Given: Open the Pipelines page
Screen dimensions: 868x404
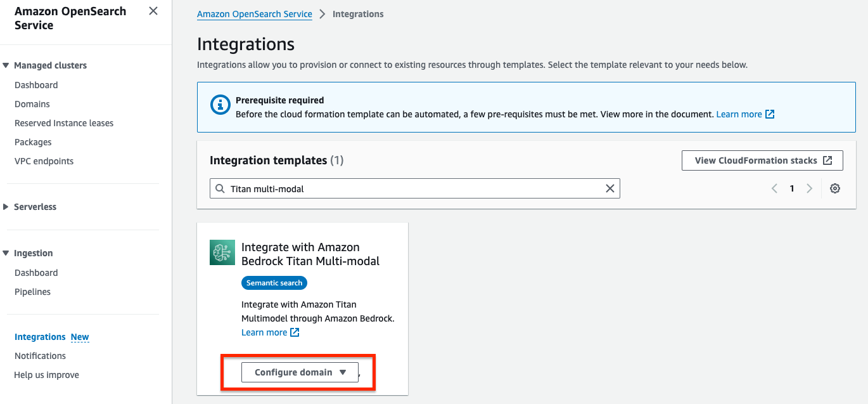Looking at the screenshot, I should point(32,292).
